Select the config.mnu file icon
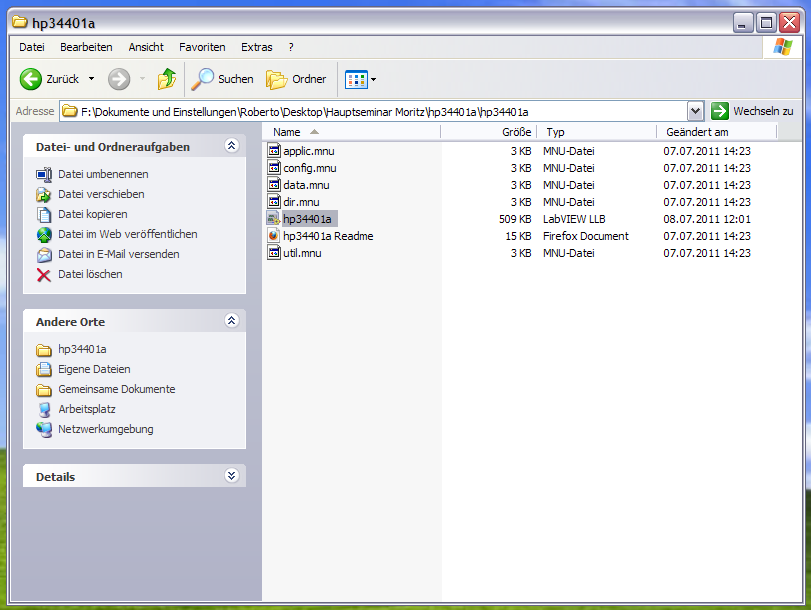The width and height of the screenshot is (811, 610). click(274, 168)
